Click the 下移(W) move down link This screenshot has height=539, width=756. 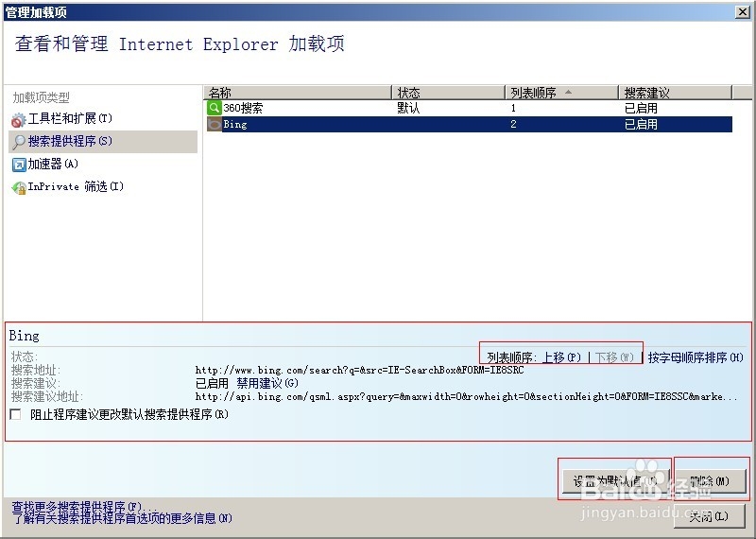pyautogui.click(x=614, y=357)
